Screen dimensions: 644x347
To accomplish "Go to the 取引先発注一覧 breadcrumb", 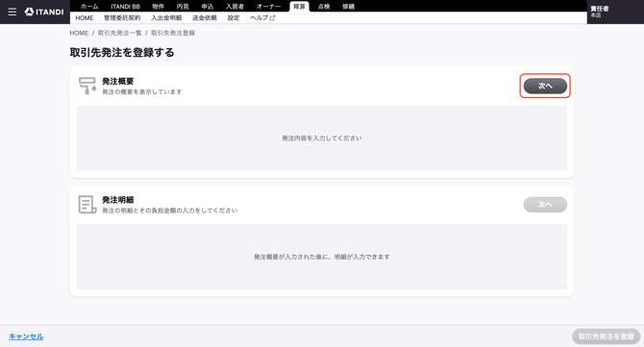I will coord(119,33).
